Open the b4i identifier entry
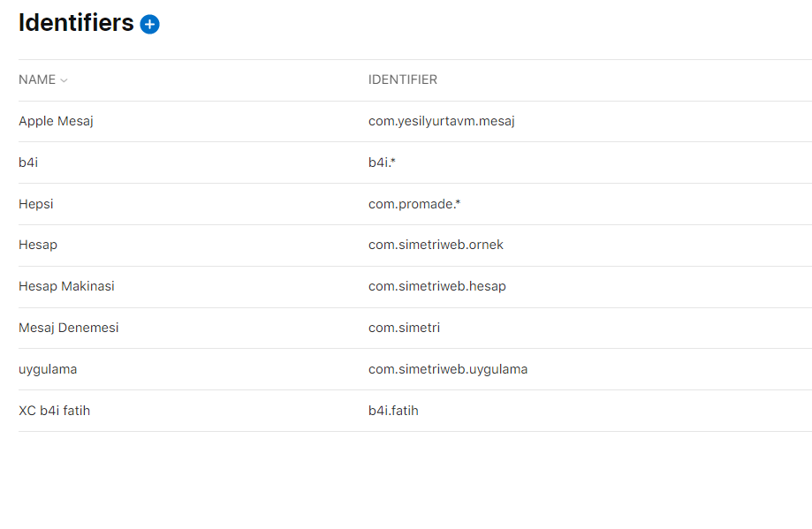 [27, 162]
